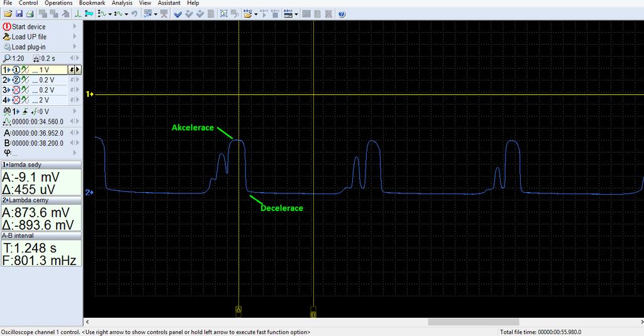Toggle channel 4 coupling sine icon
This screenshot has height=336, width=644.
(x=25, y=100)
